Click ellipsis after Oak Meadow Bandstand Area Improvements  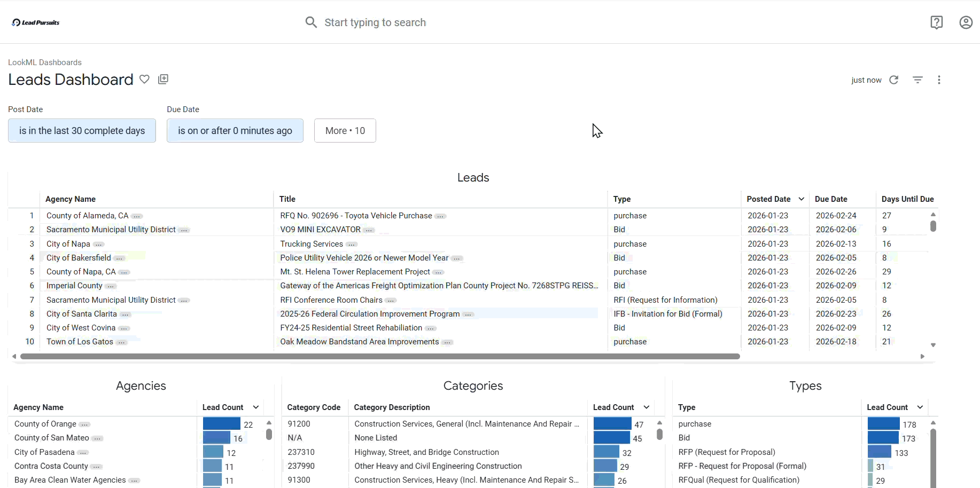448,342
